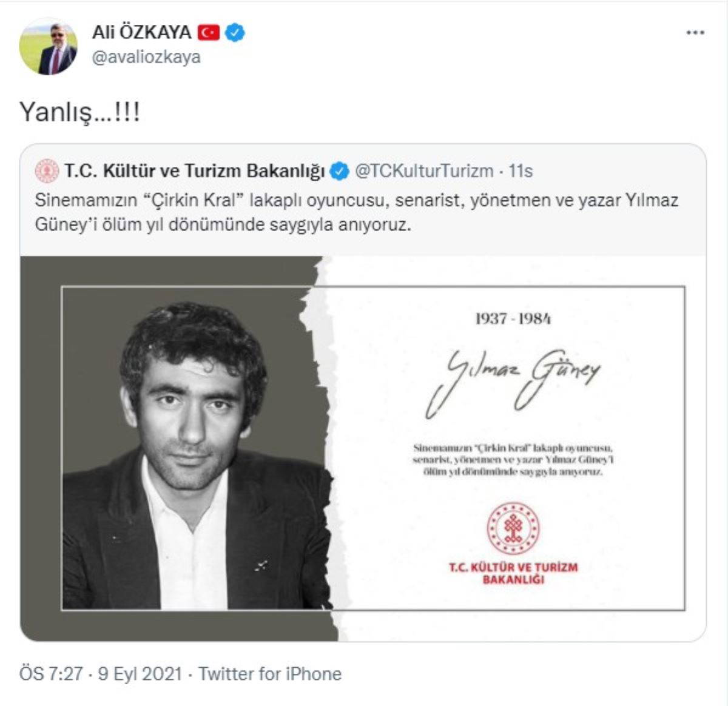
Task: Open the three-dot more options menu
Action: click(695, 33)
